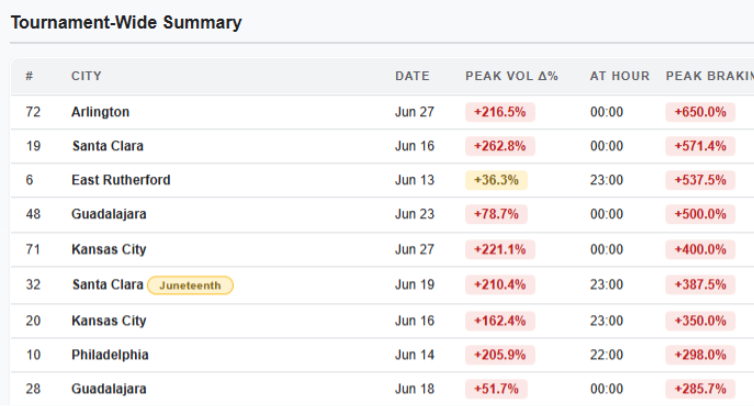Image resolution: width=754 pixels, height=406 pixels.
Task: Select the +650.0% peak braking badge
Action: [x=700, y=112]
